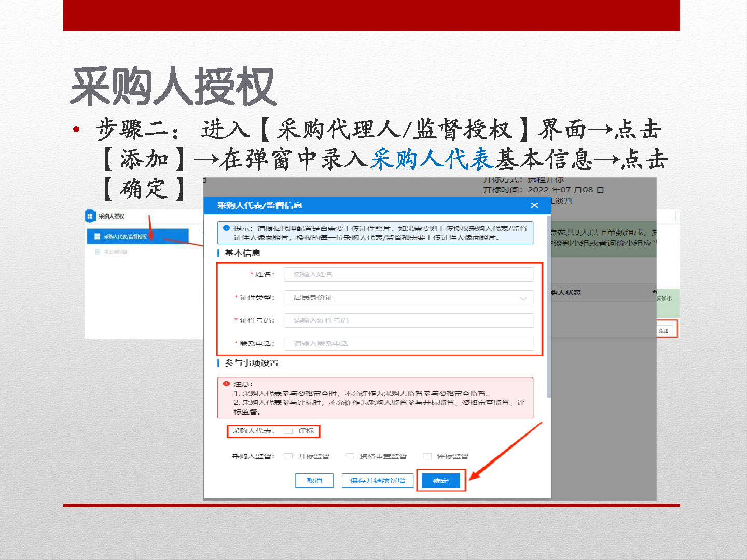The image size is (747, 560).
Task: Focus the 姓名 input field
Action: (408, 274)
